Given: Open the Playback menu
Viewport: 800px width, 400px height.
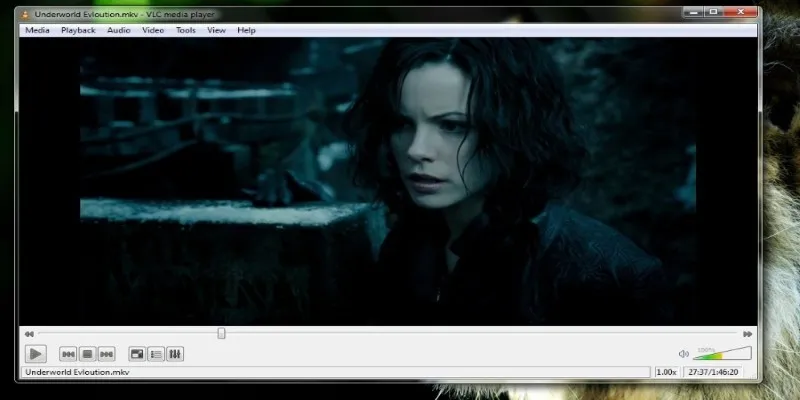Looking at the screenshot, I should (78, 30).
